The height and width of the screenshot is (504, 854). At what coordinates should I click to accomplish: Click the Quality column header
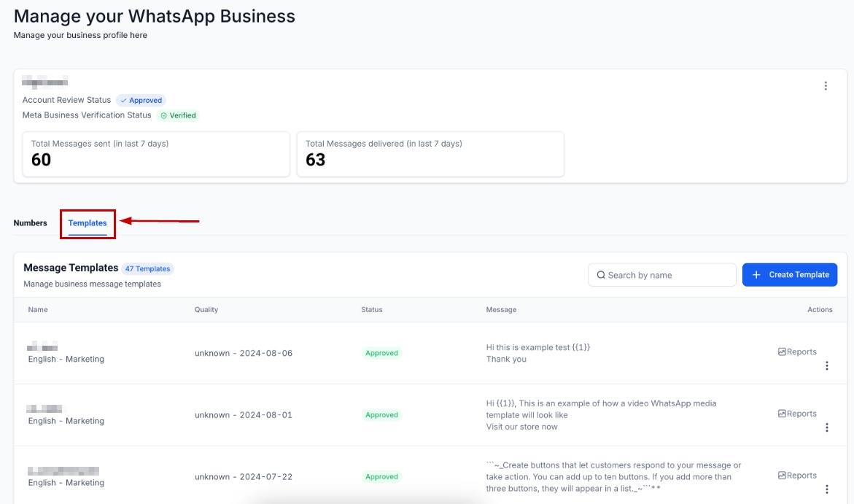coord(206,310)
